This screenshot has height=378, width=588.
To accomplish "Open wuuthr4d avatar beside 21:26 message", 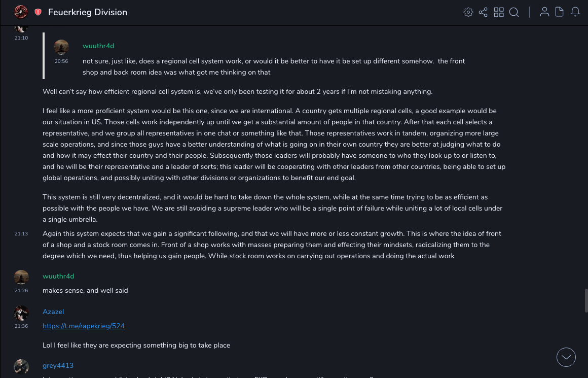I will point(21,278).
